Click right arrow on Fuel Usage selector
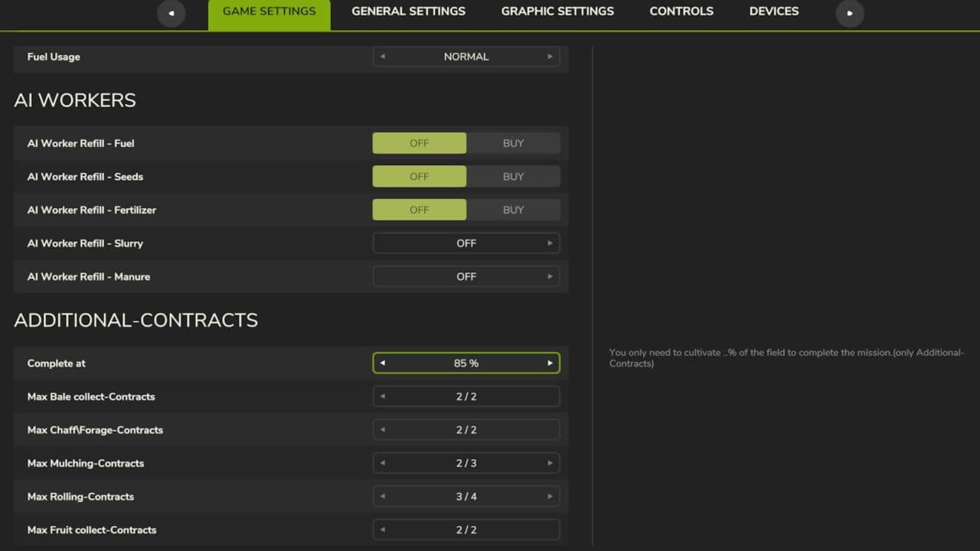The width and height of the screenshot is (980, 551). click(x=550, y=56)
